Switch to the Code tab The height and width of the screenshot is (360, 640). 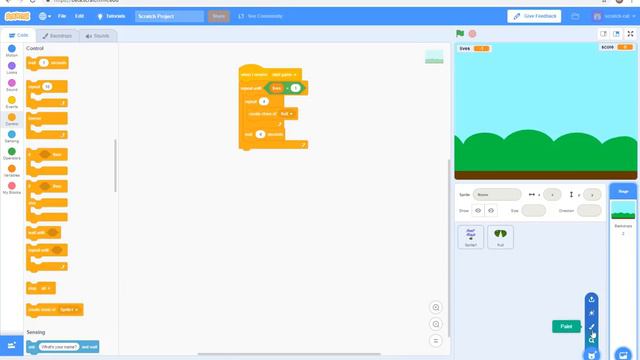[x=18, y=36]
